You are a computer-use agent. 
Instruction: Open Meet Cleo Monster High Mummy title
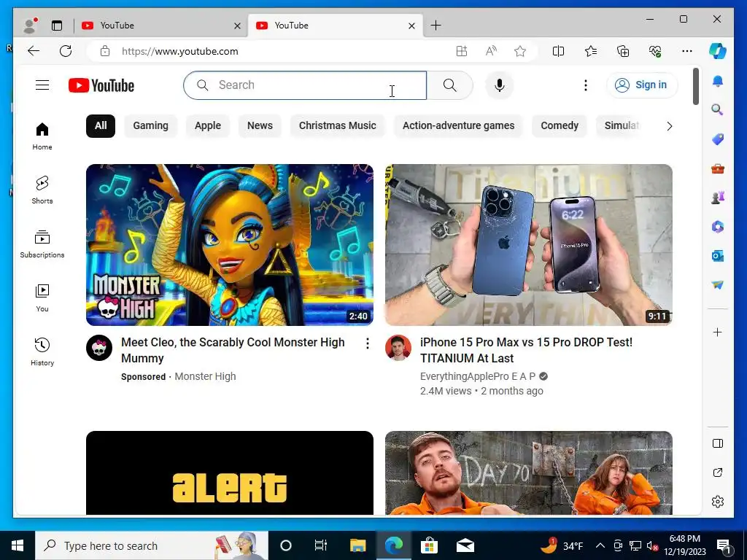pos(233,350)
